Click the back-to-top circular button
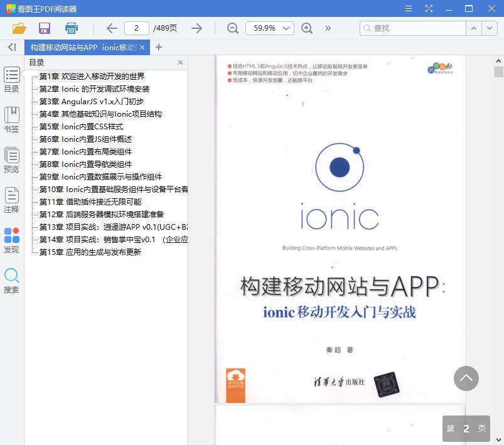 pos(466,378)
